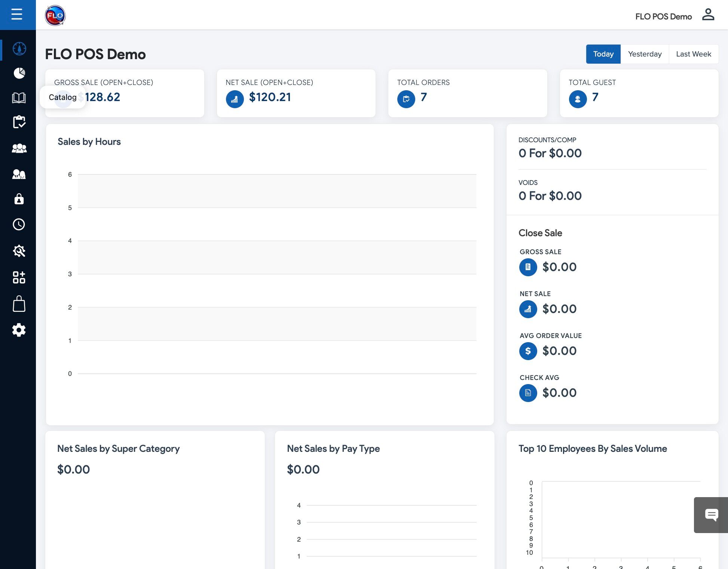
Task: Open the user profile icon
Action: click(x=708, y=15)
